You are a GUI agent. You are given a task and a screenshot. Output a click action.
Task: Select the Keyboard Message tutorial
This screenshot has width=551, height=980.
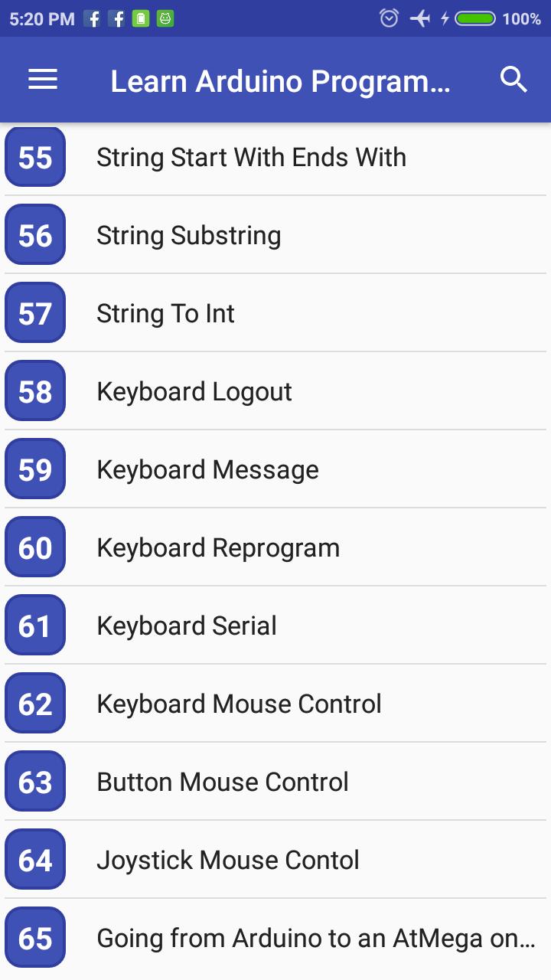point(207,470)
